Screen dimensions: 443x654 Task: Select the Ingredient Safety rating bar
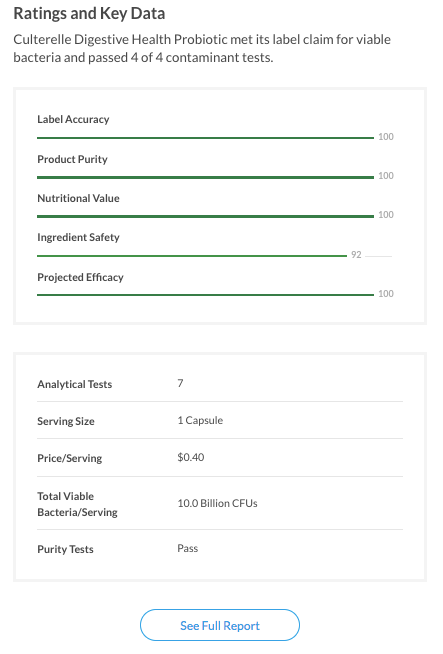click(x=192, y=256)
